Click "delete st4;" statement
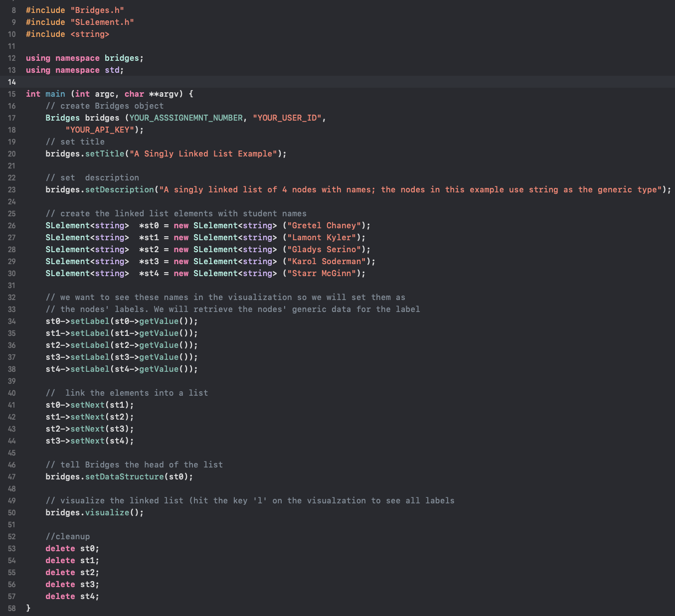 [x=72, y=597]
